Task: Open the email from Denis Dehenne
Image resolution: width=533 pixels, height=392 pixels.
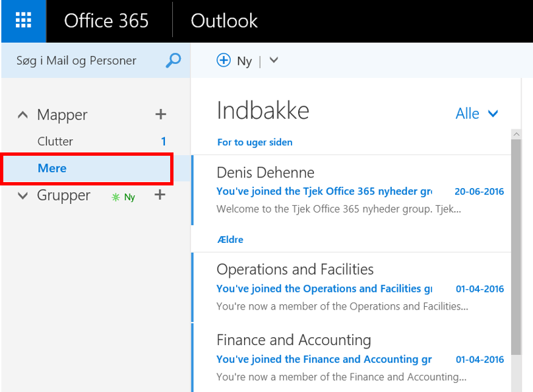Action: click(x=350, y=191)
